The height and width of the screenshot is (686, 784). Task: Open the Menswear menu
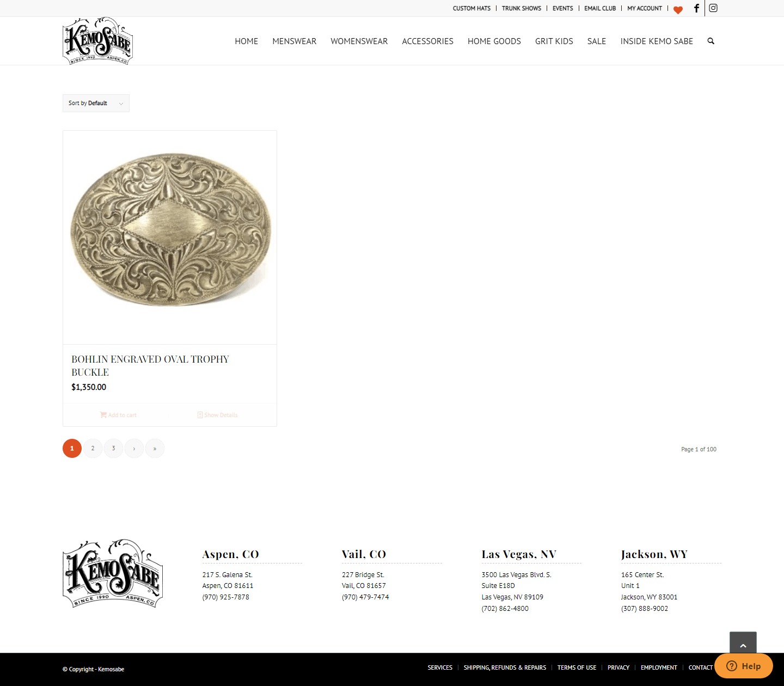coord(294,41)
